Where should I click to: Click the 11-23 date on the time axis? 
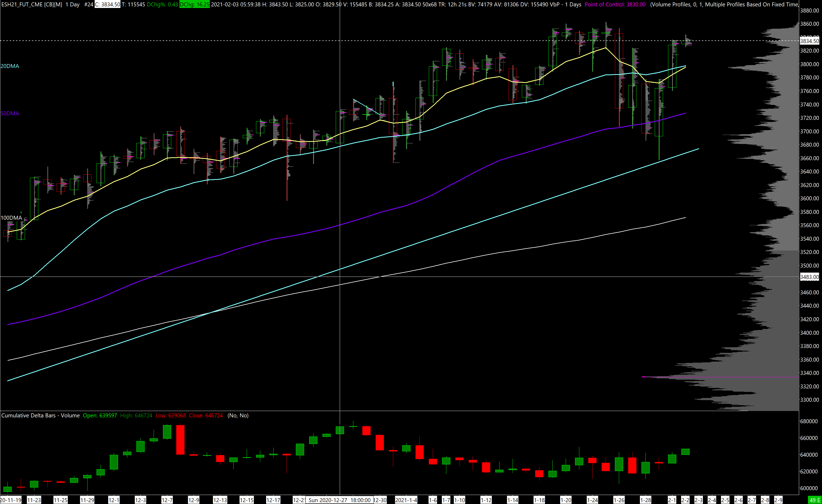click(x=34, y=500)
